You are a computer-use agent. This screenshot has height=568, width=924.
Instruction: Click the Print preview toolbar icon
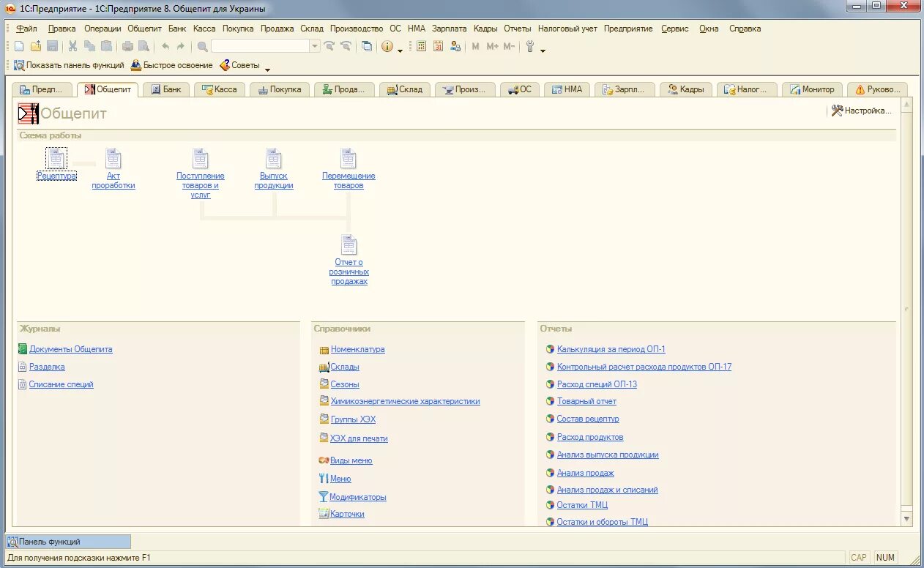click(144, 46)
